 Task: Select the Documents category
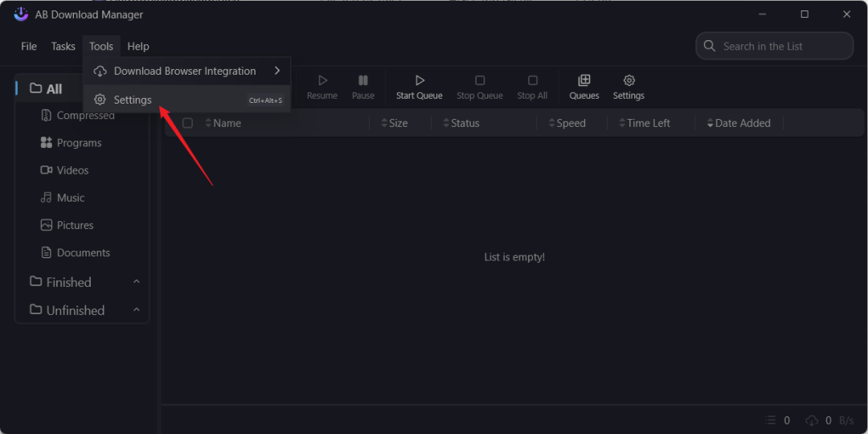82,252
